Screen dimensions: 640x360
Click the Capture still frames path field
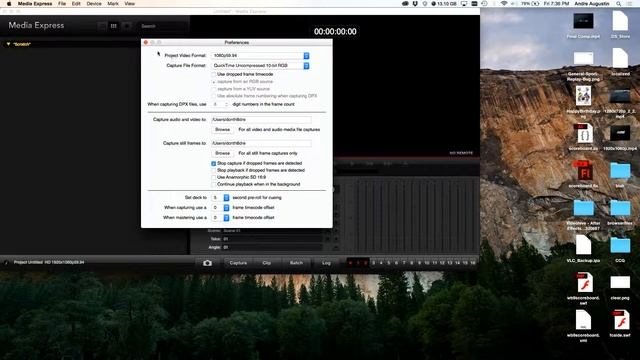pos(261,143)
